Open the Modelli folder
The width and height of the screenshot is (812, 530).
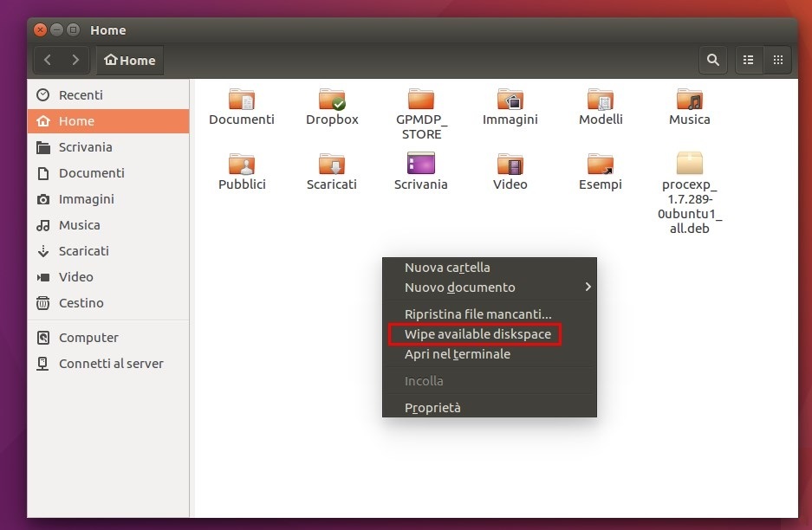pyautogui.click(x=601, y=100)
